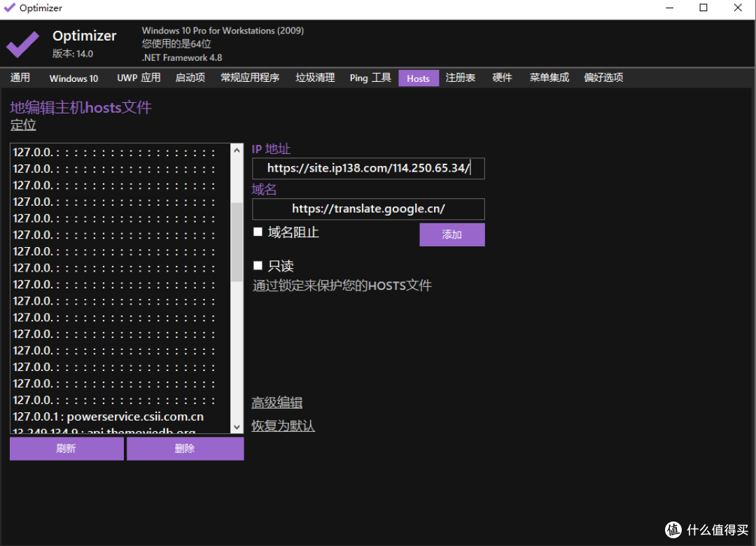The width and height of the screenshot is (756, 546).
Task: Click the 刷新 button
Action: click(x=66, y=449)
